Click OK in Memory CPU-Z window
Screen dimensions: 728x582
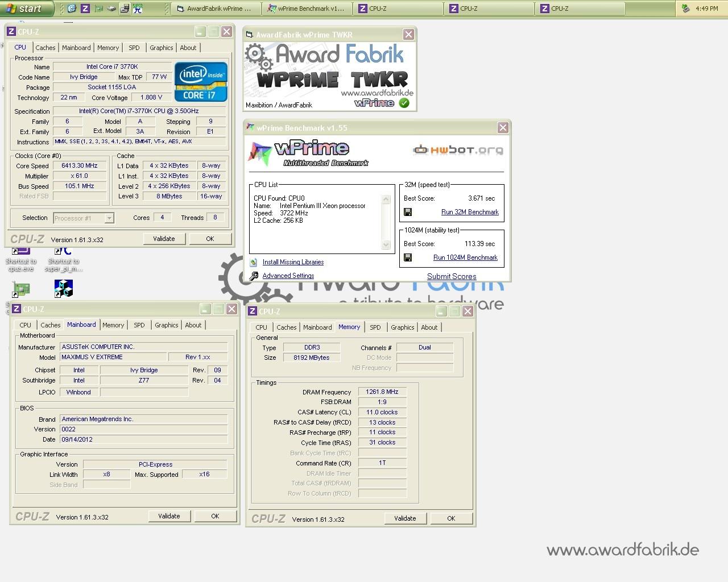451,518
